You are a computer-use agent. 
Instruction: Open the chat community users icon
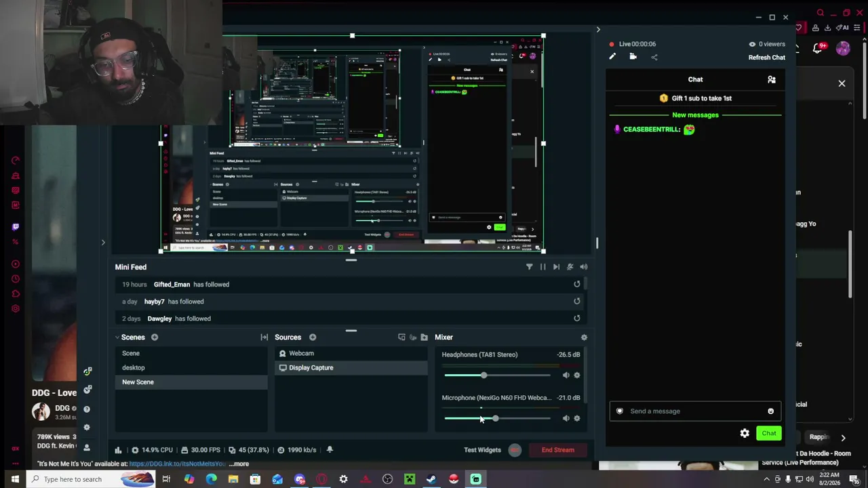click(x=771, y=79)
